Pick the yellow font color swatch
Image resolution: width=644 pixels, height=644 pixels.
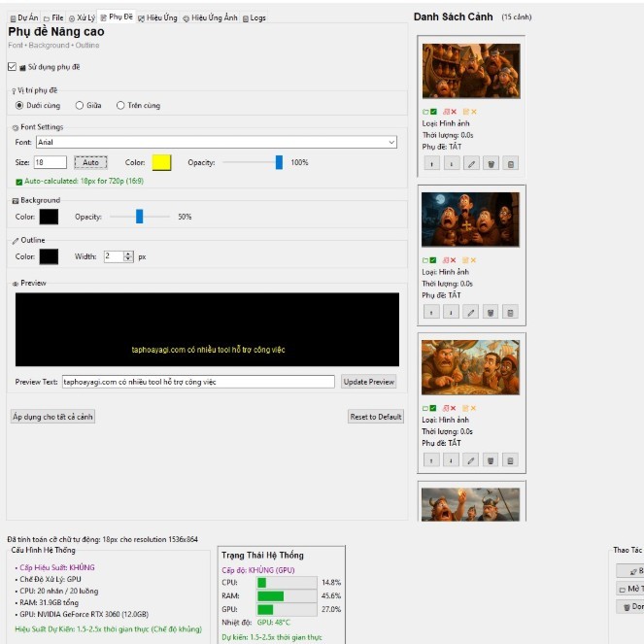tap(161, 162)
